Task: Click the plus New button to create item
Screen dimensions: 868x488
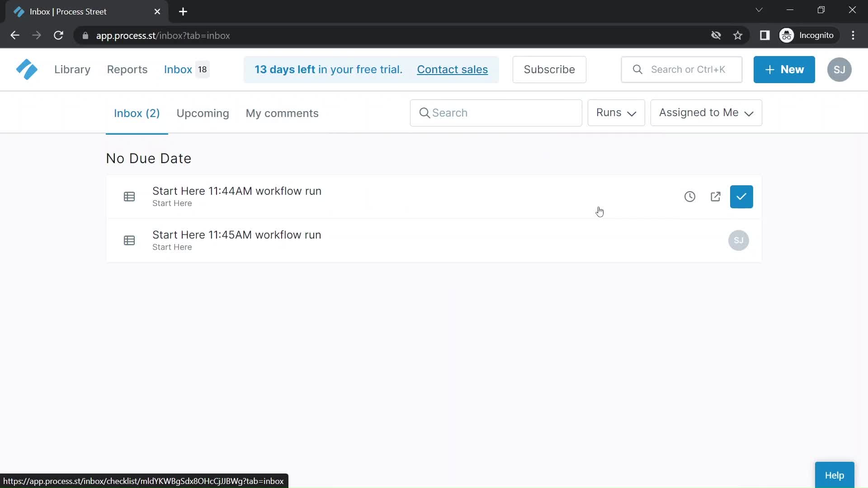Action: coord(784,69)
